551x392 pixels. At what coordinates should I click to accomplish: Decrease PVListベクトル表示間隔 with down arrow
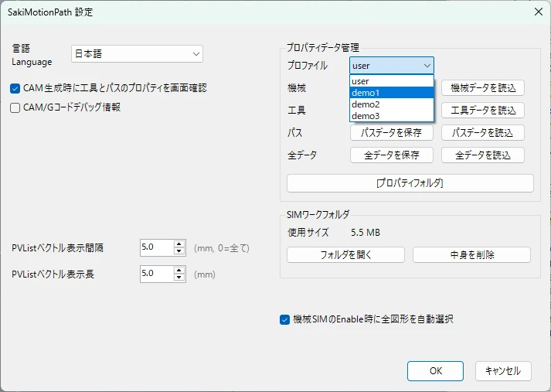(179, 251)
